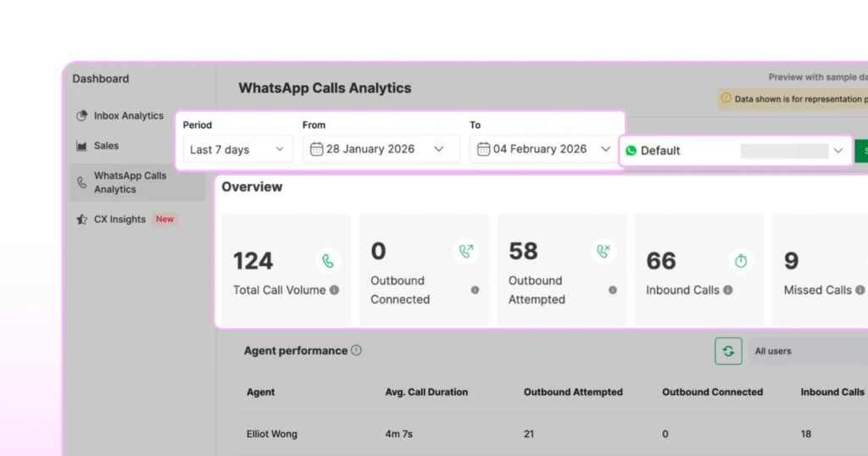Click Outbound Attempted column header
The height and width of the screenshot is (456, 868).
(x=573, y=392)
